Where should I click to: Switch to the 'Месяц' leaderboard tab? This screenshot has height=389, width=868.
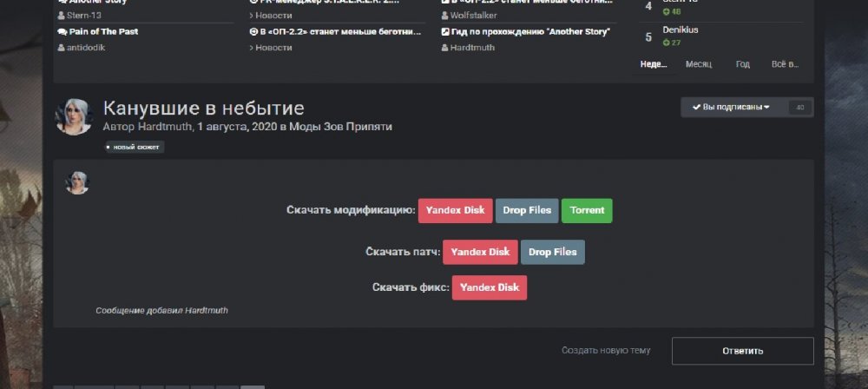click(698, 64)
